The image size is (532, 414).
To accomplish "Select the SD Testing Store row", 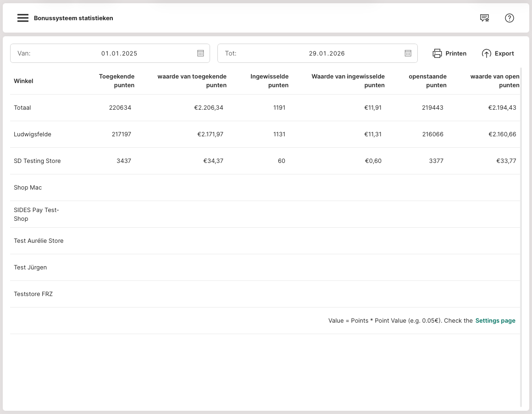I will pos(37,161).
